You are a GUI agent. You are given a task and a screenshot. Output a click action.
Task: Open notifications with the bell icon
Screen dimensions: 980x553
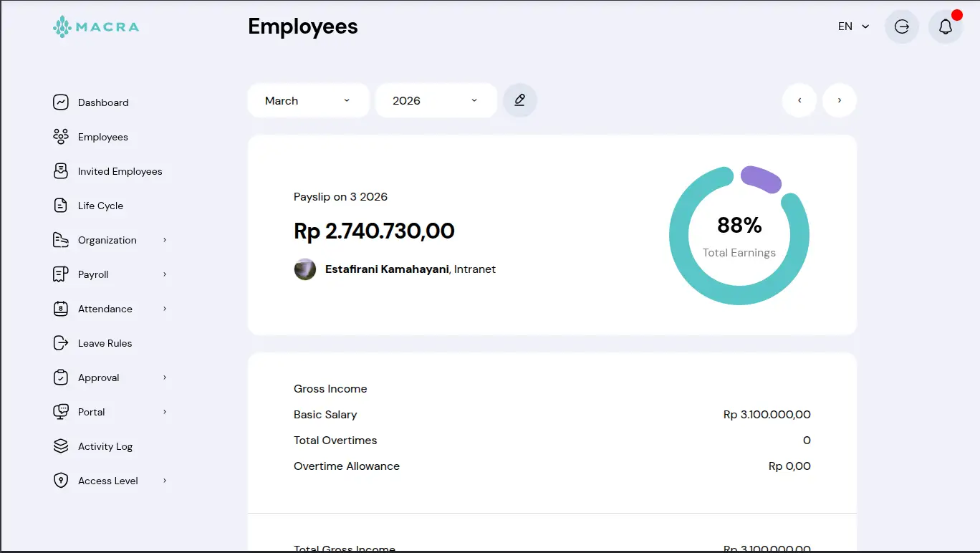[x=945, y=27]
